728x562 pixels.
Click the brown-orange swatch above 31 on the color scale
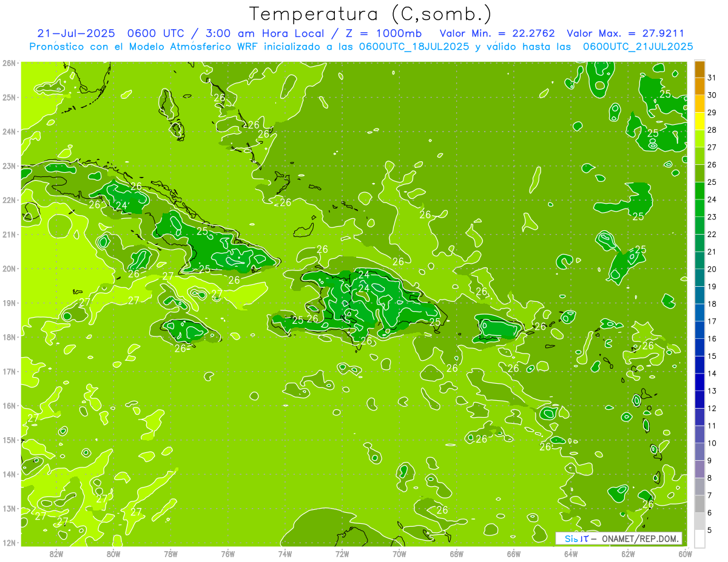pos(700,69)
